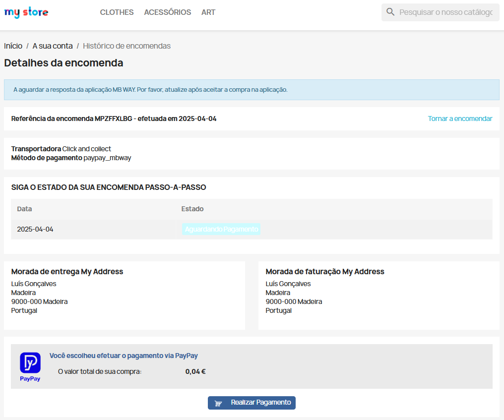This screenshot has height=420, width=504.
Task: Click the Aguardando Pagamento status badge
Action: pyautogui.click(x=221, y=229)
